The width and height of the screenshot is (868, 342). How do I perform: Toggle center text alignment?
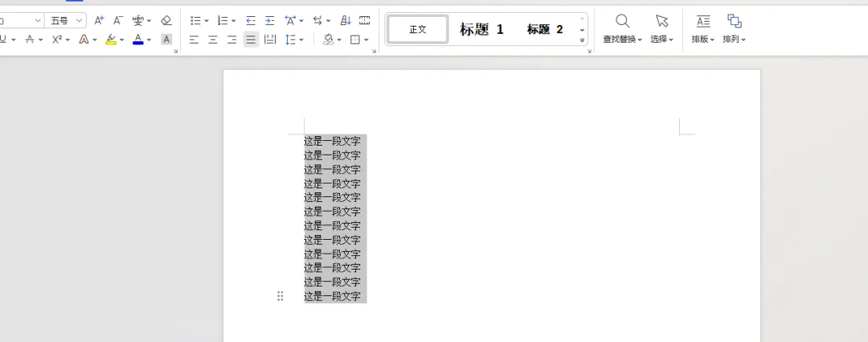coord(213,39)
